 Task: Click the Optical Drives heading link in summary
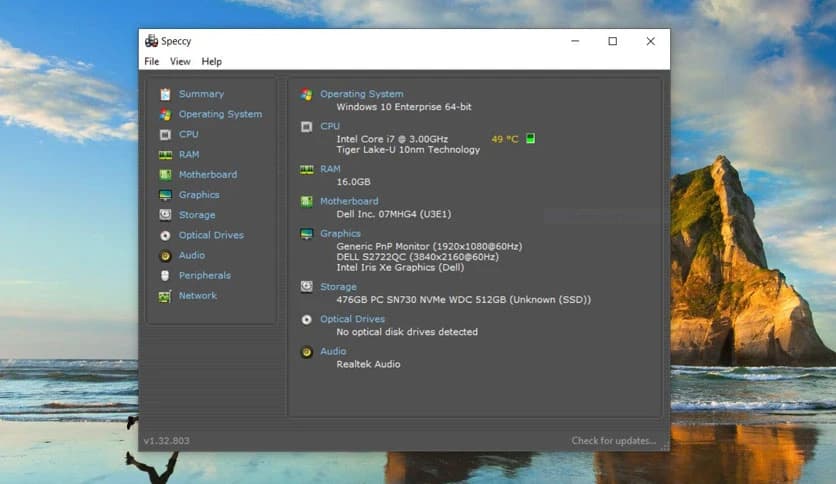tap(352, 319)
